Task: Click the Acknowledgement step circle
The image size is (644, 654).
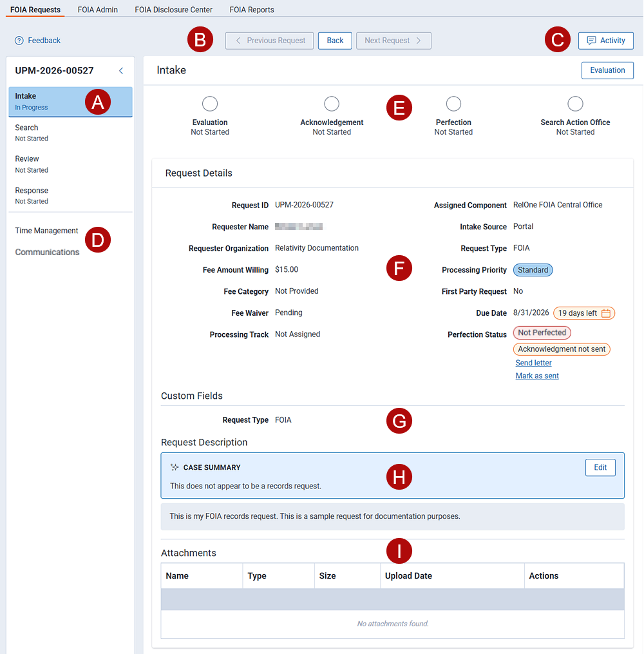Action: pos(332,104)
